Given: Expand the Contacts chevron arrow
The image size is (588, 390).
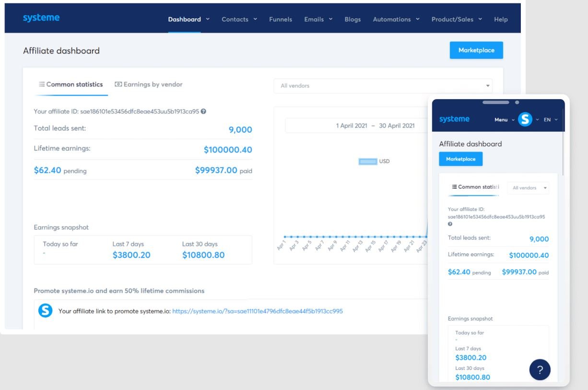Looking at the screenshot, I should (x=255, y=19).
